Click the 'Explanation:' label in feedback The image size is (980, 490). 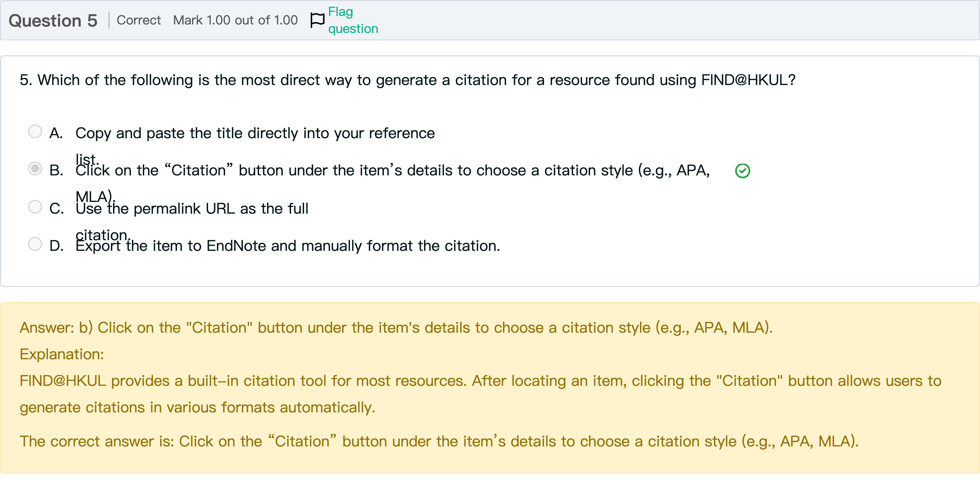coord(62,354)
